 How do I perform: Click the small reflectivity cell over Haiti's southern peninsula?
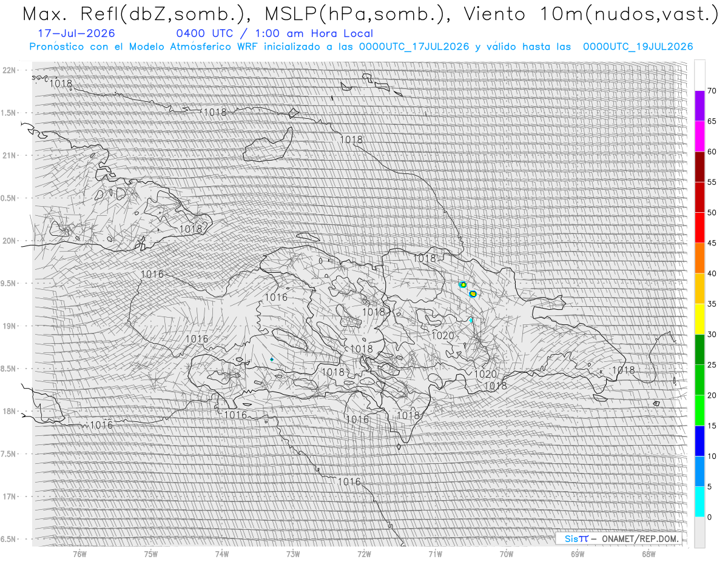point(272,360)
